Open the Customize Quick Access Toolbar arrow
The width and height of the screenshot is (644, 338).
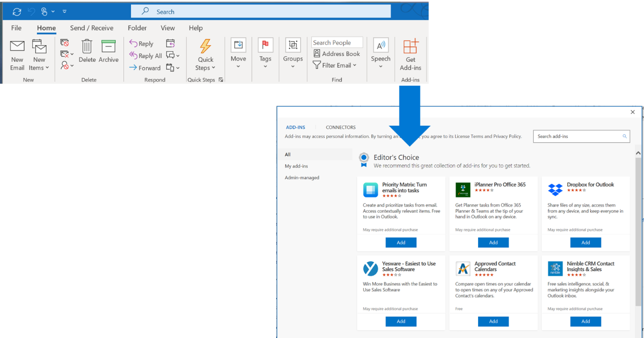[64, 12]
